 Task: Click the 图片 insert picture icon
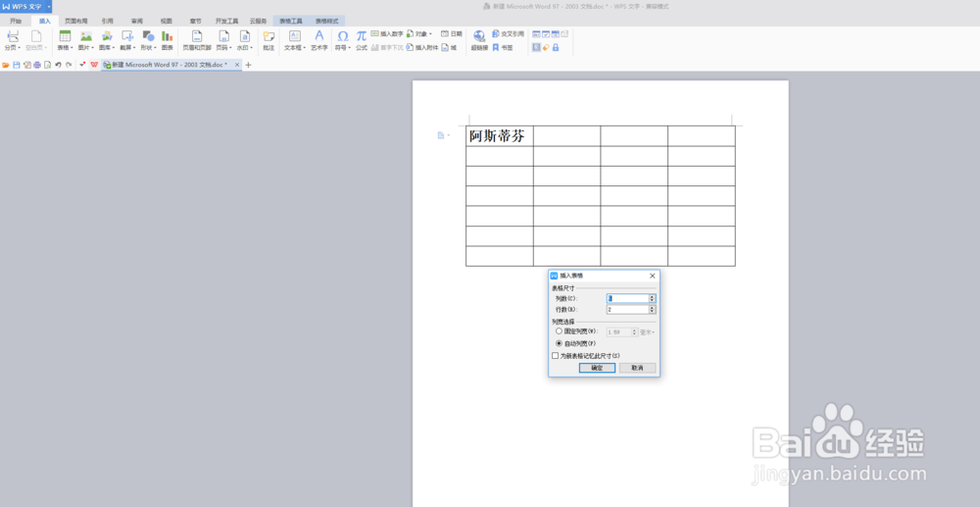[86, 36]
